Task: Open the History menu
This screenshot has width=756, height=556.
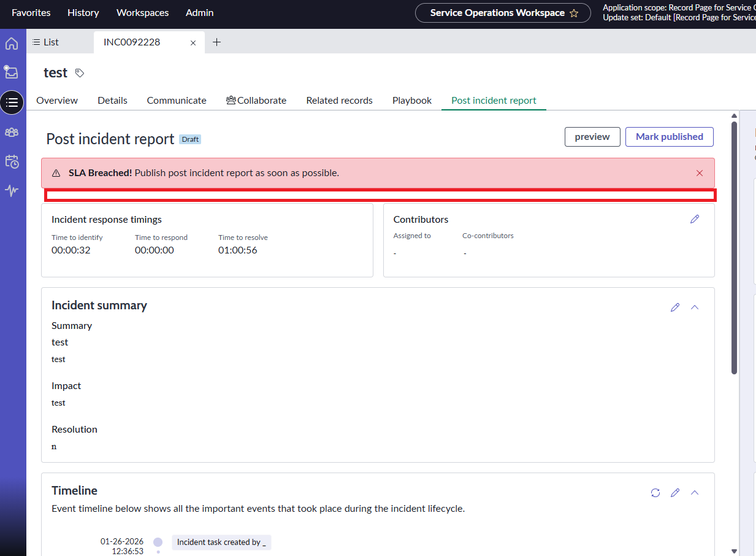Action: pyautogui.click(x=83, y=13)
